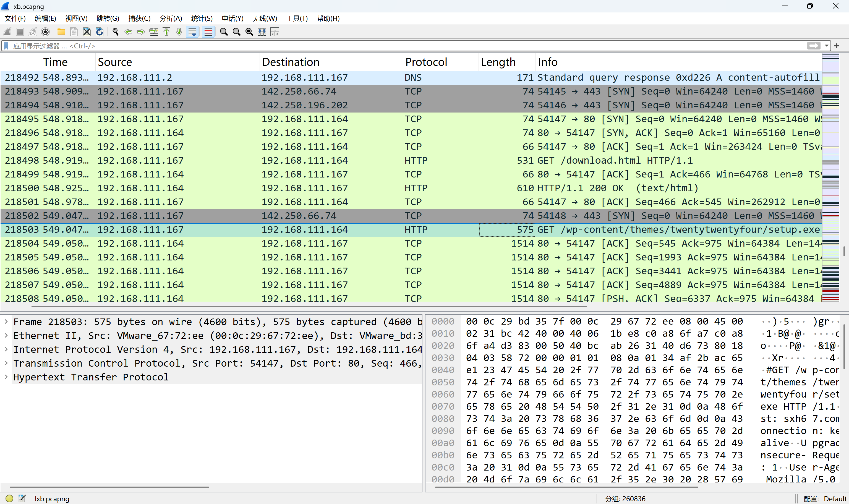Click into the display filter input field
Viewport: 849px width, 504px height.
click(407, 46)
